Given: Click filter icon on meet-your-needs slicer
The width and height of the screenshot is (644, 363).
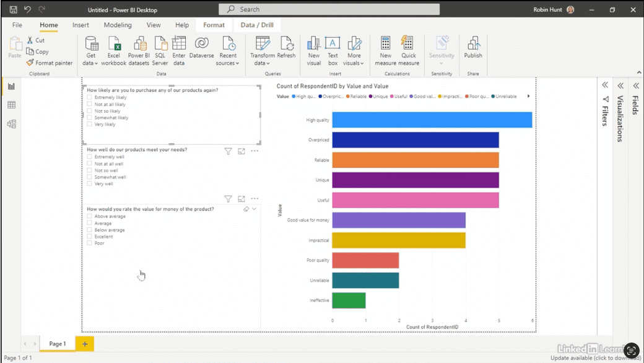Looking at the screenshot, I should point(228,151).
